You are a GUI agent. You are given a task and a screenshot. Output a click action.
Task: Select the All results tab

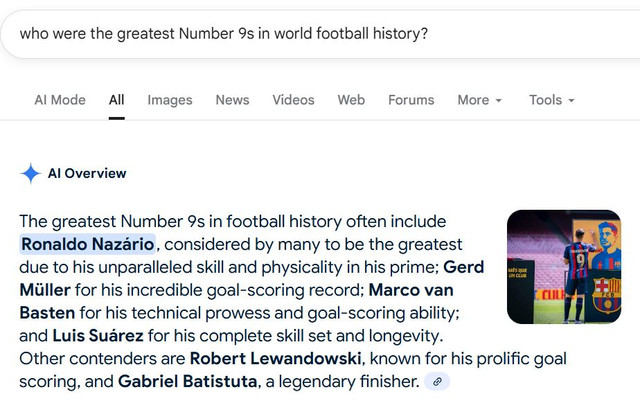(x=117, y=100)
